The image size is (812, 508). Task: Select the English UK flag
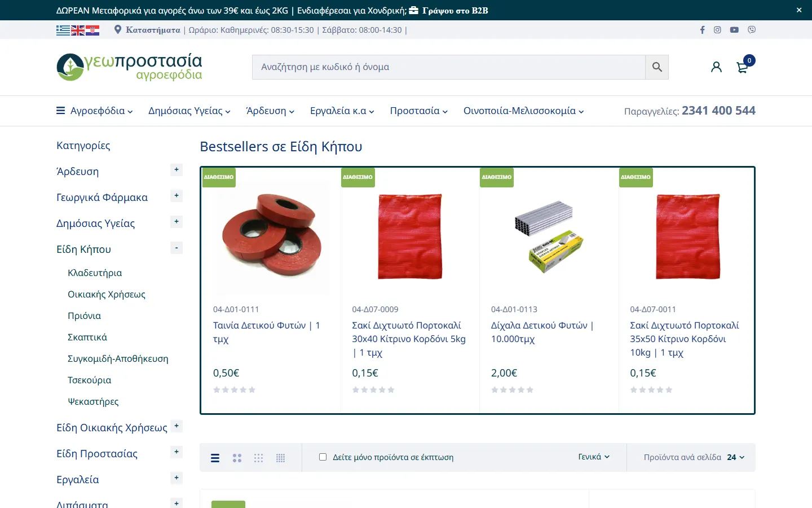click(x=78, y=30)
